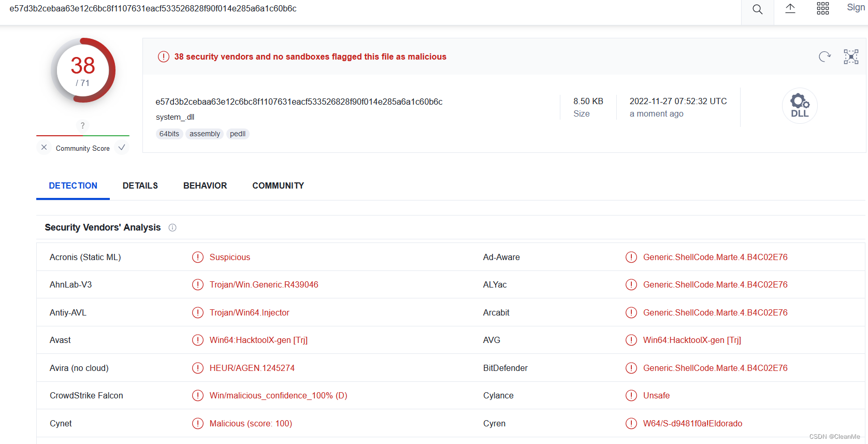Click the 38/71 detection score gauge

click(x=83, y=70)
